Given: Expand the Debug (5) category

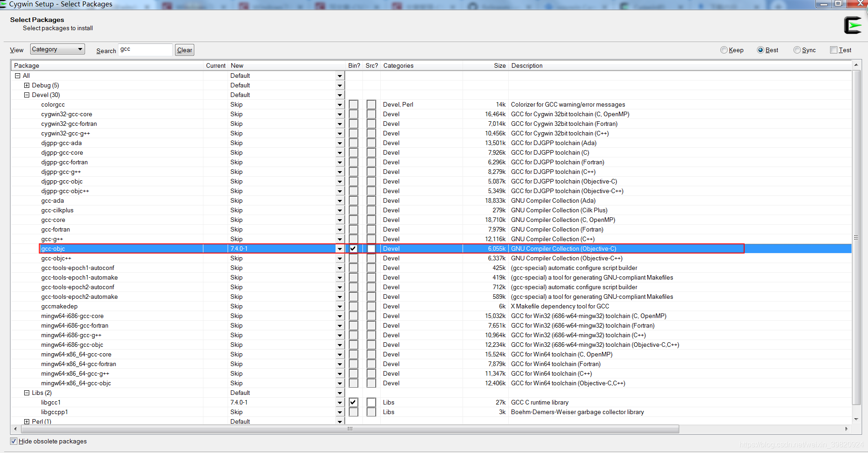Looking at the screenshot, I should 27,85.
